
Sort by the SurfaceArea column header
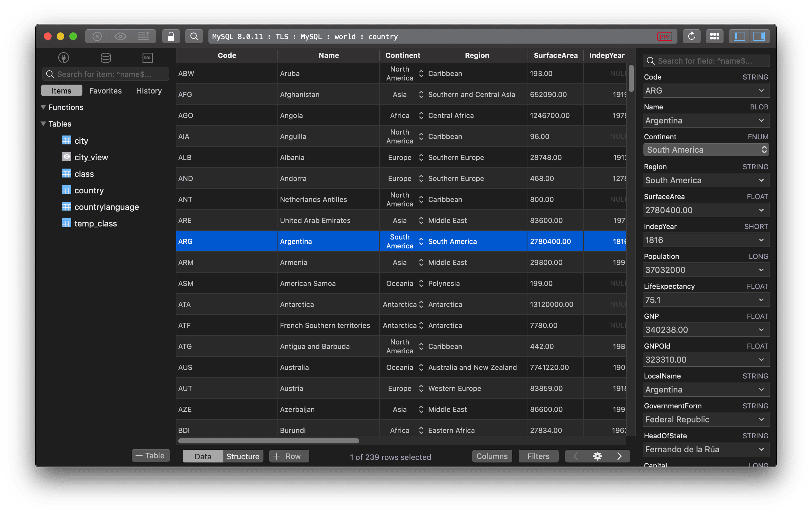click(555, 55)
